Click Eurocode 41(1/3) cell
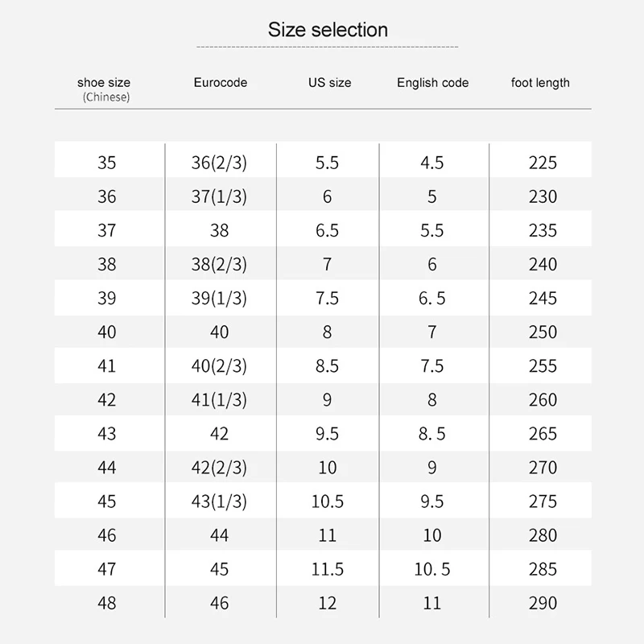Image resolution: width=644 pixels, height=644 pixels. (219, 400)
